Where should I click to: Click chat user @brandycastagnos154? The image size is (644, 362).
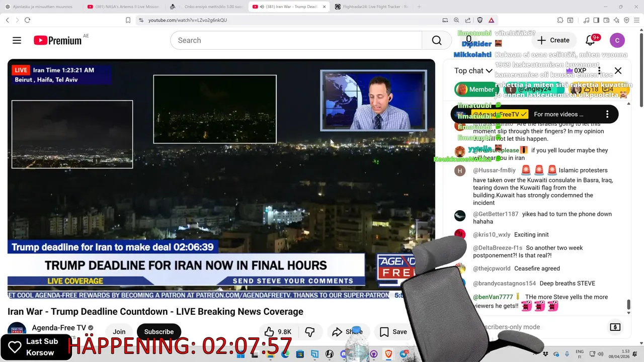tap(505, 284)
